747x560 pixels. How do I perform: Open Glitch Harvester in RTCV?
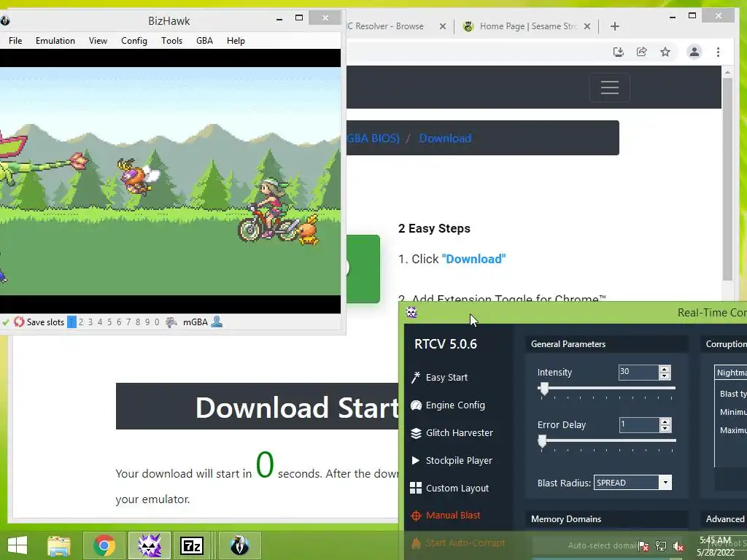452,433
